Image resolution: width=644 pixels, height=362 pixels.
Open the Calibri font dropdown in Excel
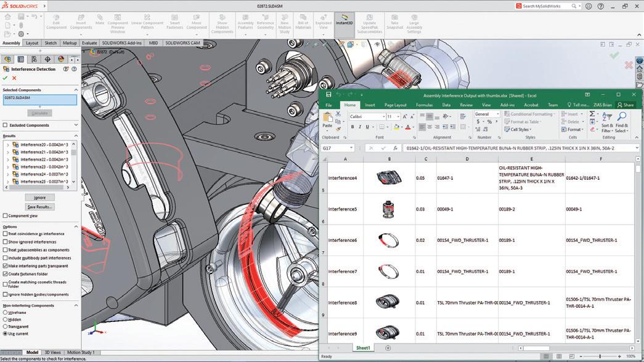point(383,116)
